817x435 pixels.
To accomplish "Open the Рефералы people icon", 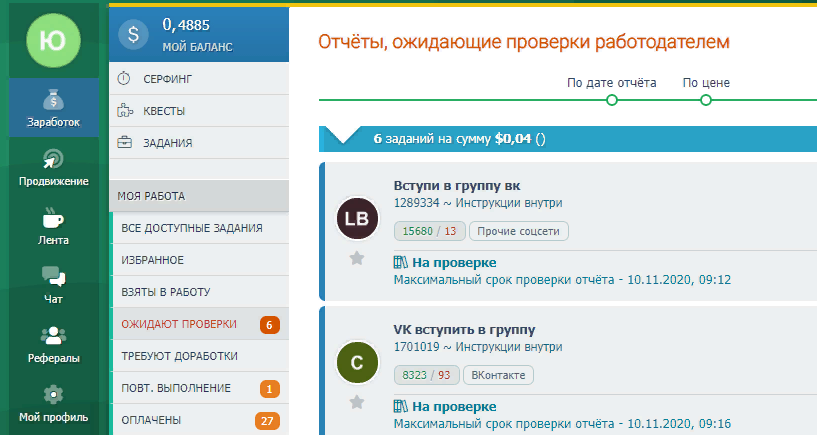I will tap(54, 336).
